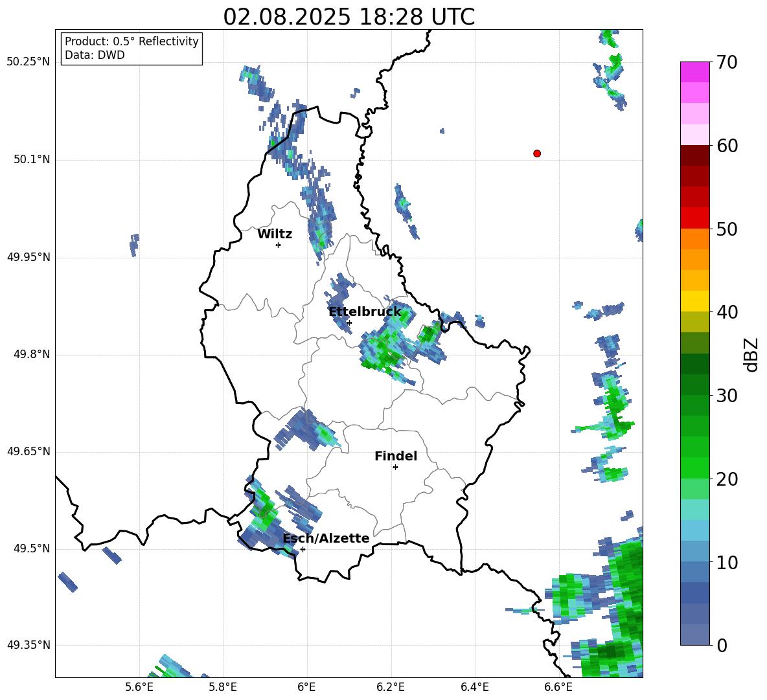767x700 pixels.
Task: Click the red dot radar location marker
Action: 537,153
